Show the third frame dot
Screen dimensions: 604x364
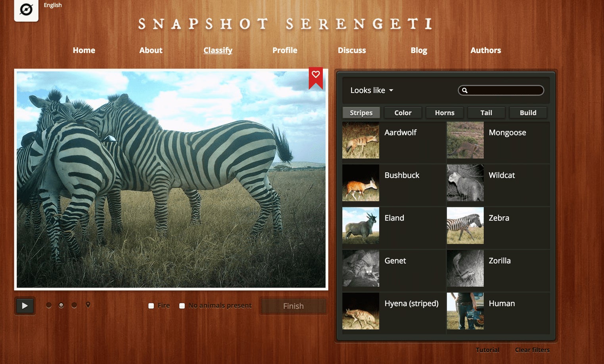(x=74, y=305)
